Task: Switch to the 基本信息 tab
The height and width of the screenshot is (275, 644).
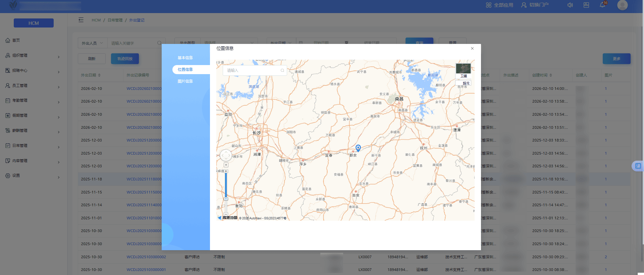Action: click(x=185, y=58)
